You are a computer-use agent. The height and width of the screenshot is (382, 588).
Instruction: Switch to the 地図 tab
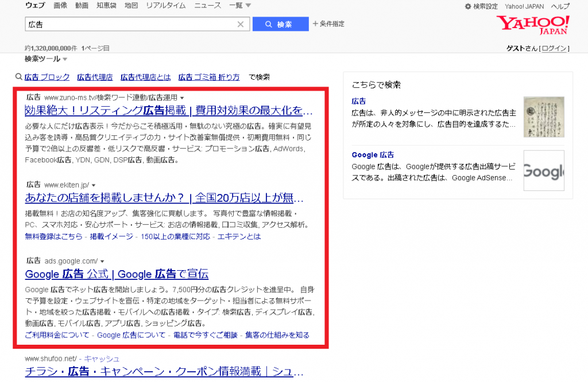tap(131, 5)
